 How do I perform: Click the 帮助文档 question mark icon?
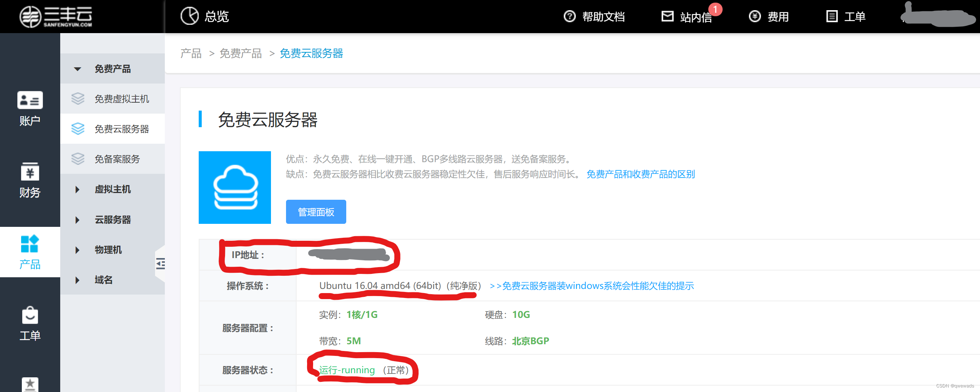(569, 16)
